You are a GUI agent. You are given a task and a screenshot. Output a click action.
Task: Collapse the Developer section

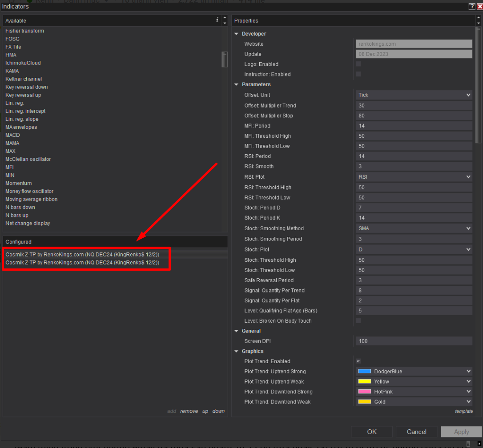237,34
